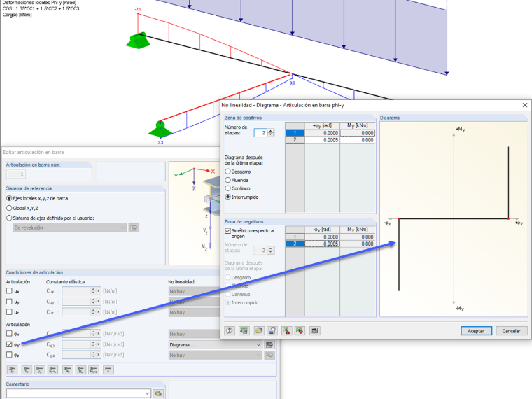Viewport: 532px width, 399px height.
Task: Export table to Excel icon
Action: tap(287, 330)
